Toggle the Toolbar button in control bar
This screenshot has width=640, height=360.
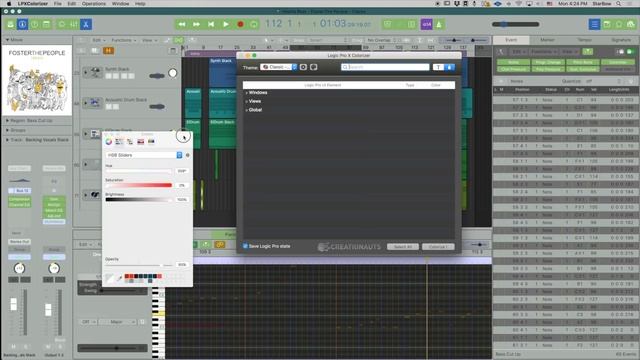click(47, 24)
